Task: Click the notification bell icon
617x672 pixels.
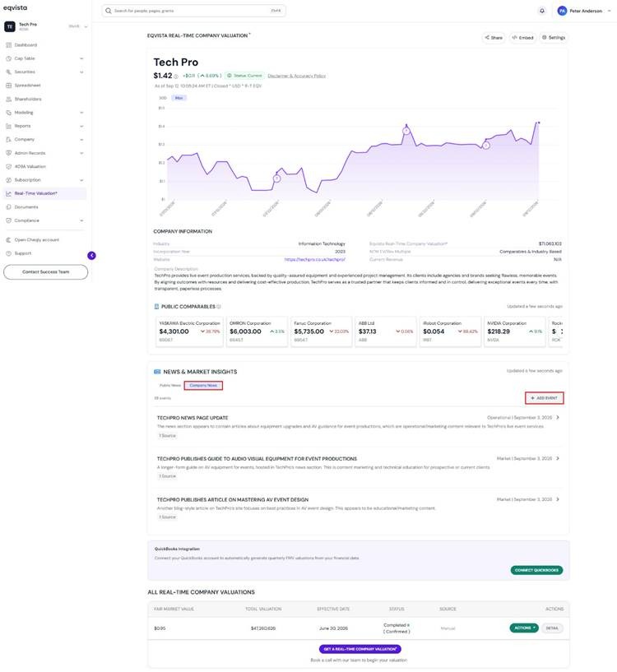Action: pos(542,11)
